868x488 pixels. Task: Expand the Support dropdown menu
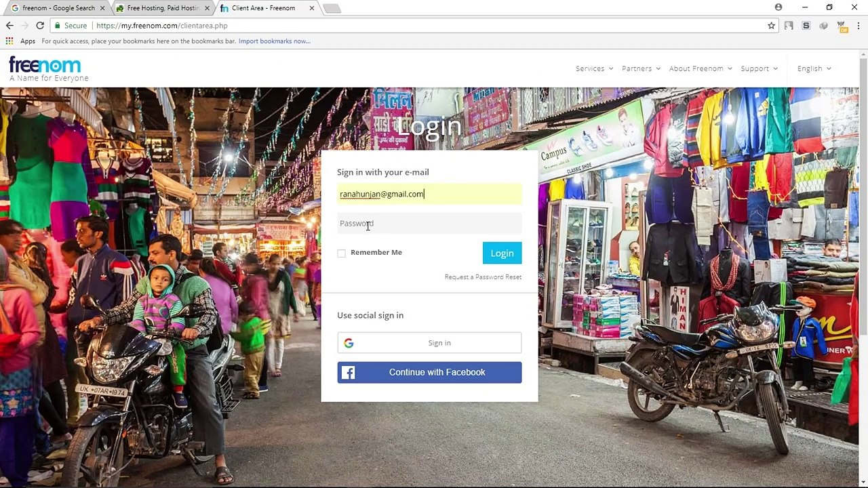[759, 68]
